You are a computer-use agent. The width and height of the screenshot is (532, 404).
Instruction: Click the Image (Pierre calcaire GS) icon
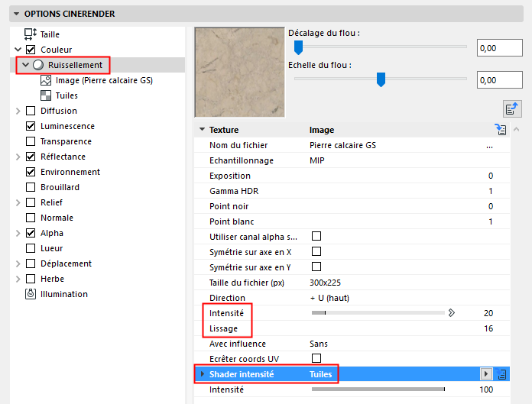pos(46,80)
